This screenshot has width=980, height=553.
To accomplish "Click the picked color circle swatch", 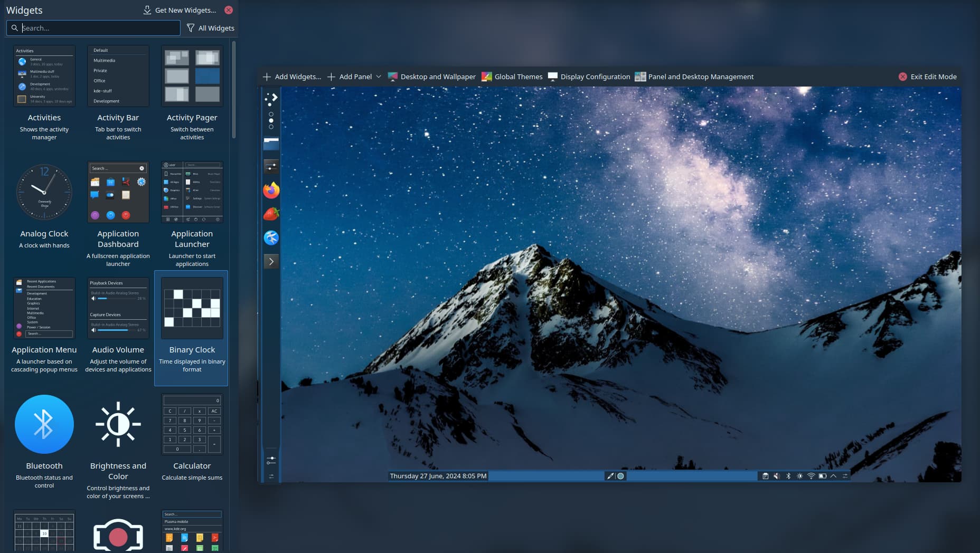I will 621,476.
